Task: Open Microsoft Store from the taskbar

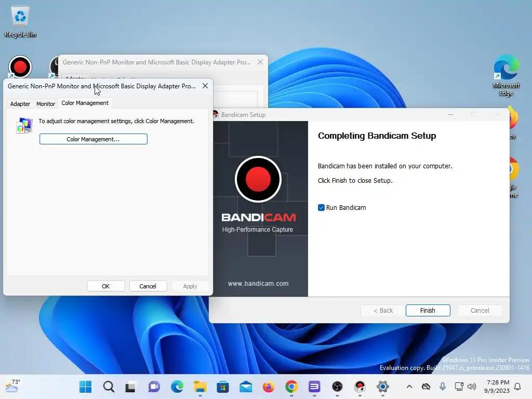Action: 223,387
